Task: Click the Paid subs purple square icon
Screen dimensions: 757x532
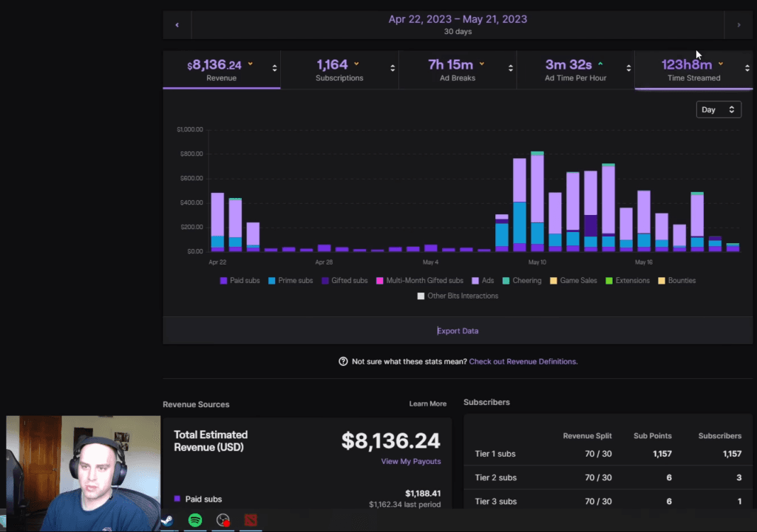Action: coord(177,499)
